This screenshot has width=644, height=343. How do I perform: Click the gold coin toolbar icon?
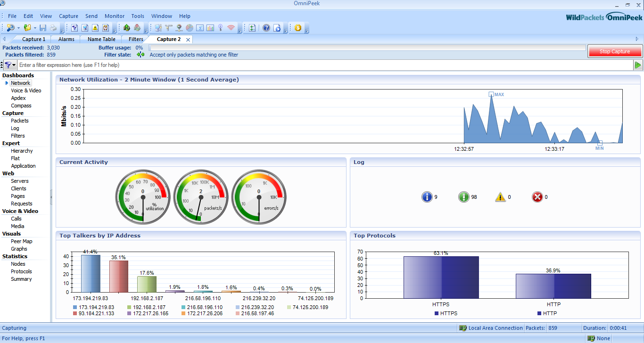pyautogui.click(x=298, y=28)
